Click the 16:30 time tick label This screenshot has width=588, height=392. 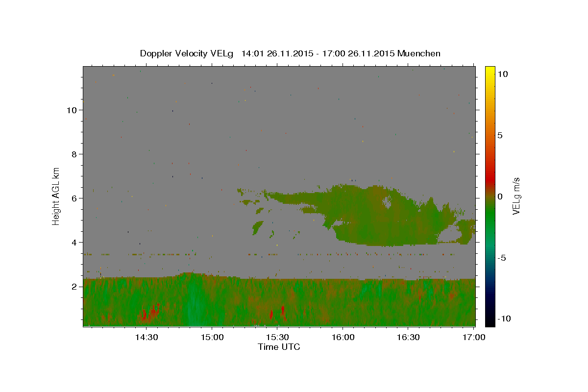[409, 337]
